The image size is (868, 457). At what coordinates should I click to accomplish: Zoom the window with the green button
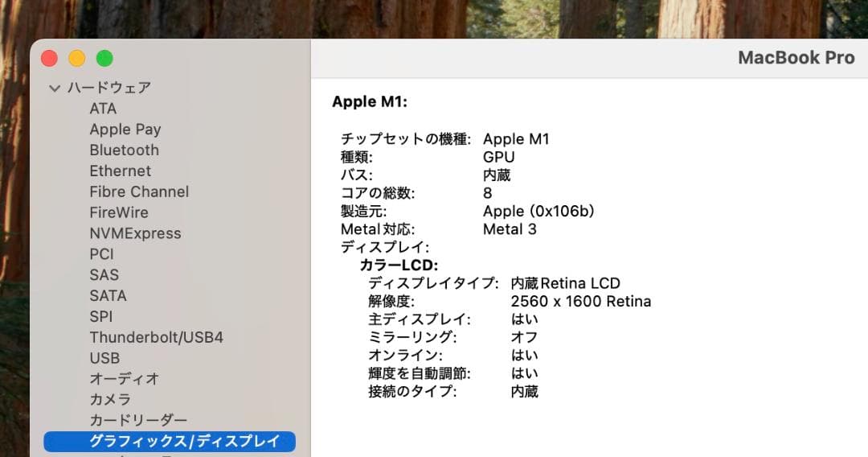coord(104,58)
